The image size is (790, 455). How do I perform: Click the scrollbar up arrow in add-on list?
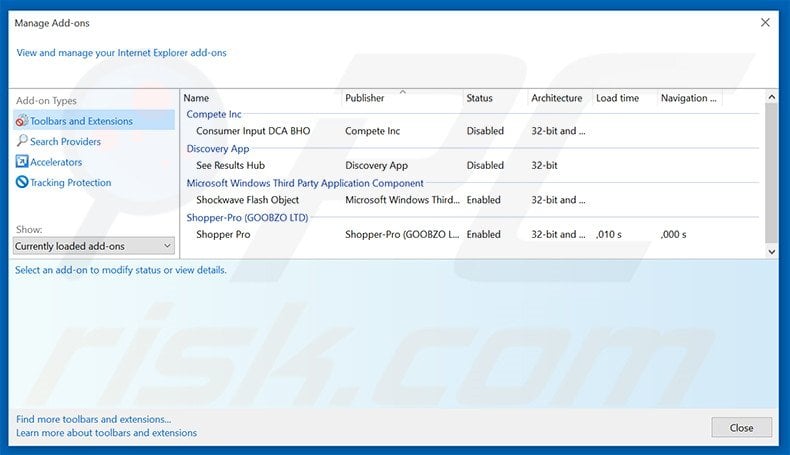pos(771,97)
